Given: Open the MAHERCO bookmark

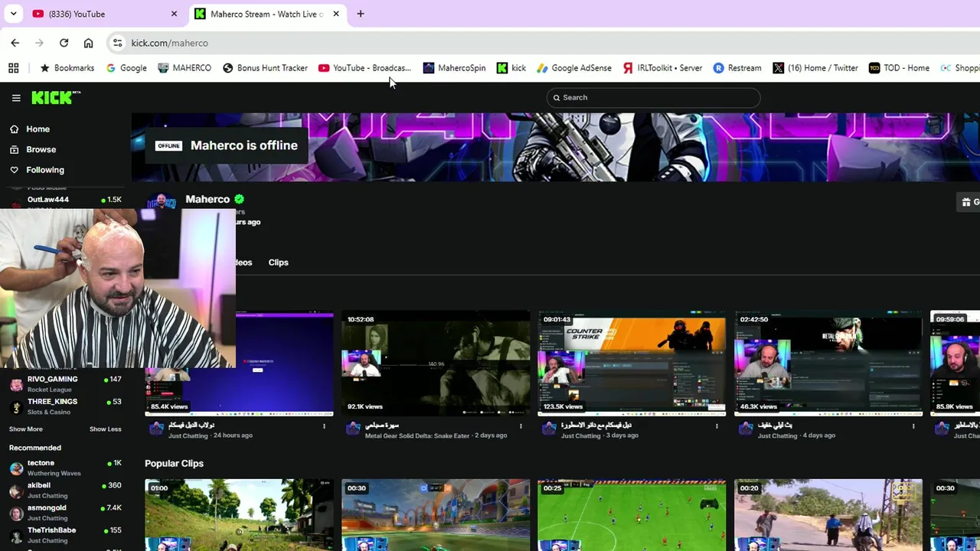Looking at the screenshot, I should [185, 68].
